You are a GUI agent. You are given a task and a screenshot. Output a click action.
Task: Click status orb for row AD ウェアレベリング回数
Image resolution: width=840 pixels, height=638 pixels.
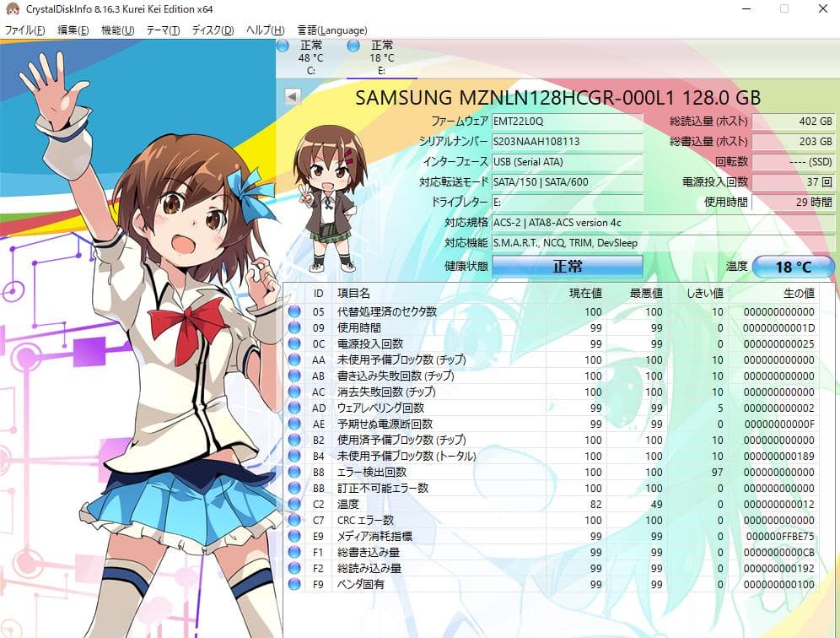tap(294, 408)
